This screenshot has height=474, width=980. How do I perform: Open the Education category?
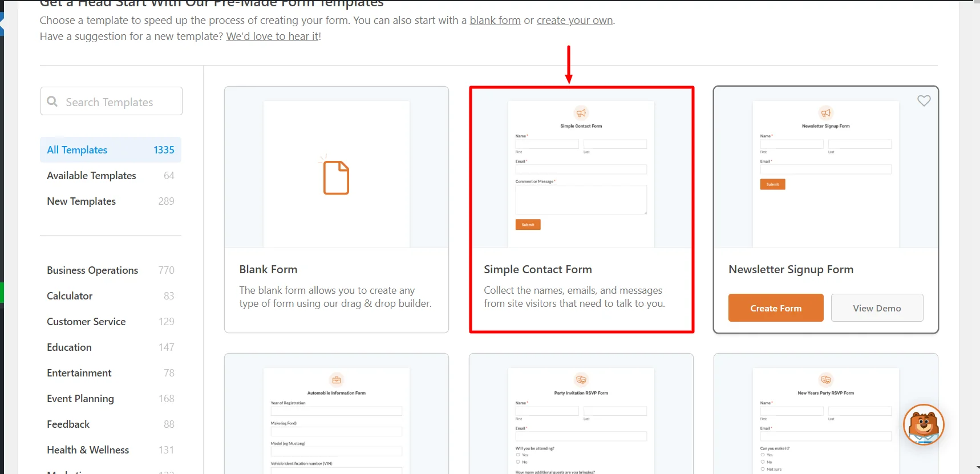[111, 347]
